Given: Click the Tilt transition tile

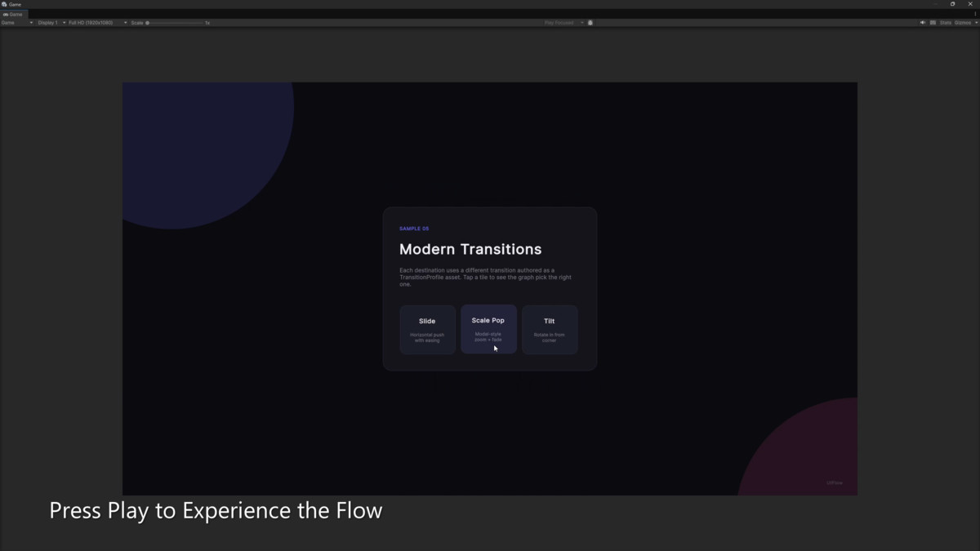Looking at the screenshot, I should [x=550, y=330].
